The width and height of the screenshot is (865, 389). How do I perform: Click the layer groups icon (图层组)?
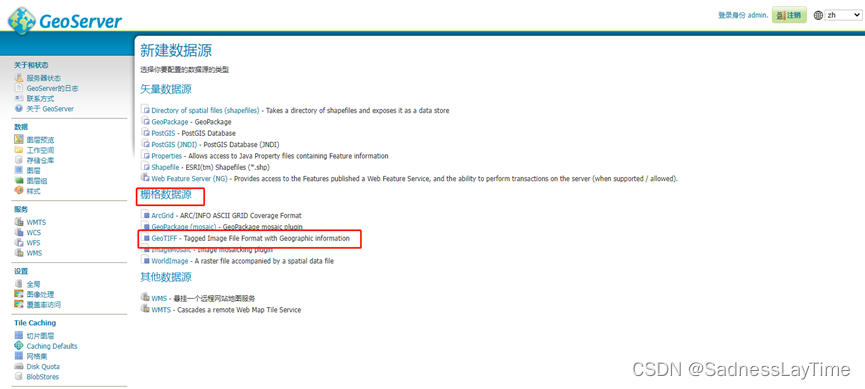(x=19, y=181)
